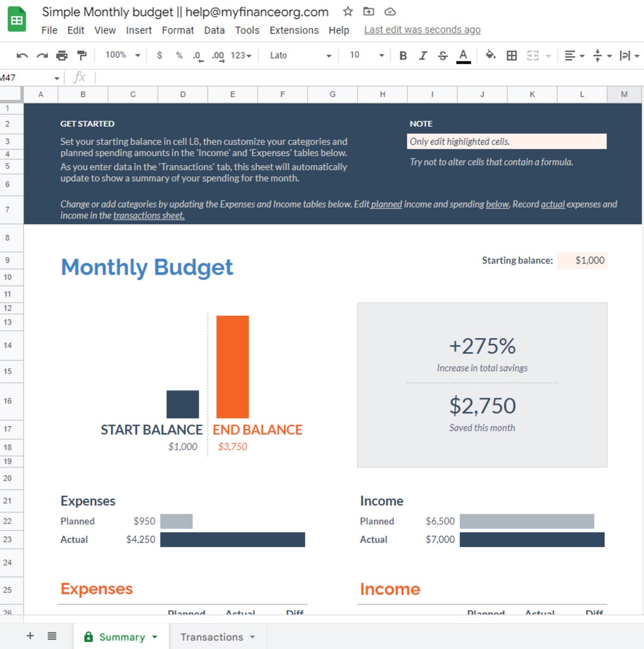
Task: Open the Summary tab options arrow
Action: pos(154,637)
